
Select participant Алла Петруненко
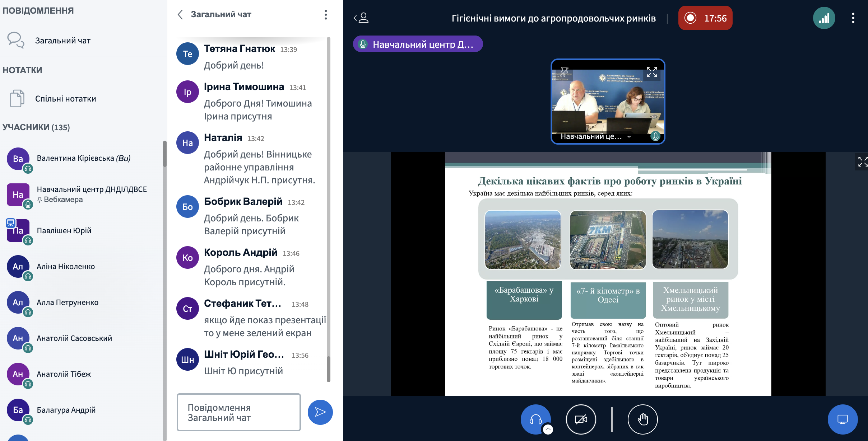pos(83,302)
